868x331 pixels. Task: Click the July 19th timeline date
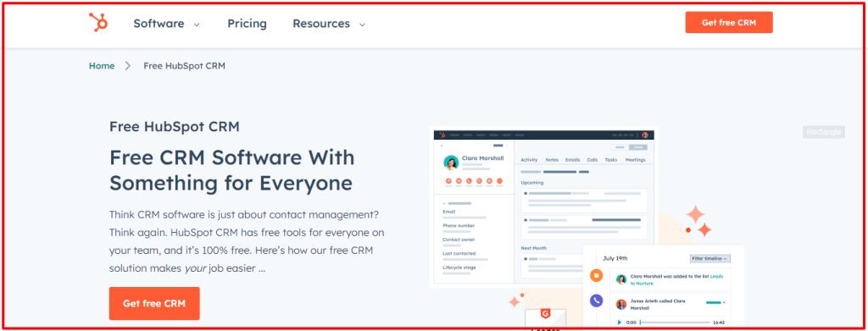[615, 258]
